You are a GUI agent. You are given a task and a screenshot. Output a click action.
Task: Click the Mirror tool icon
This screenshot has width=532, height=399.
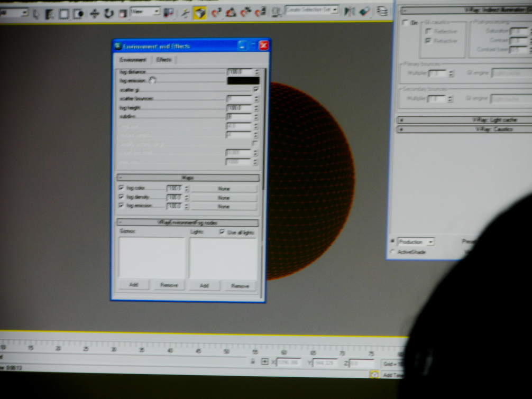tap(349, 12)
